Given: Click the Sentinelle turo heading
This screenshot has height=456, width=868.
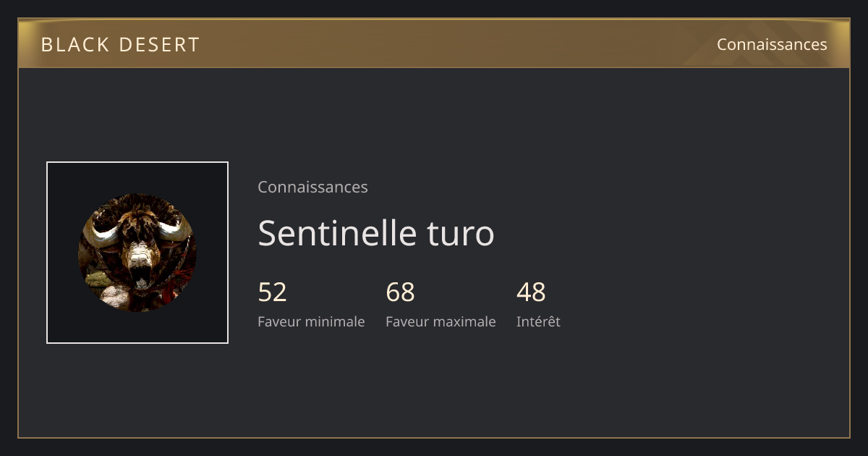Looking at the screenshot, I should pos(376,233).
